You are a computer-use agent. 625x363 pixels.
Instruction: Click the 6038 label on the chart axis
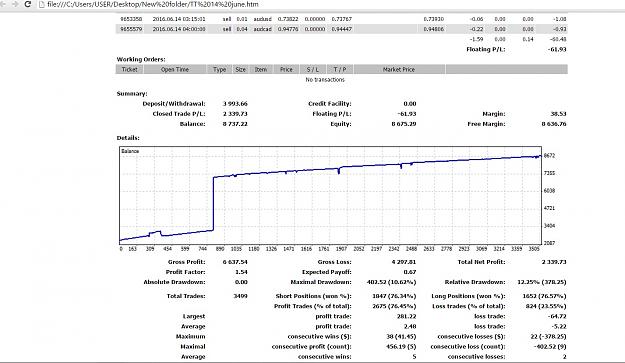click(x=550, y=191)
